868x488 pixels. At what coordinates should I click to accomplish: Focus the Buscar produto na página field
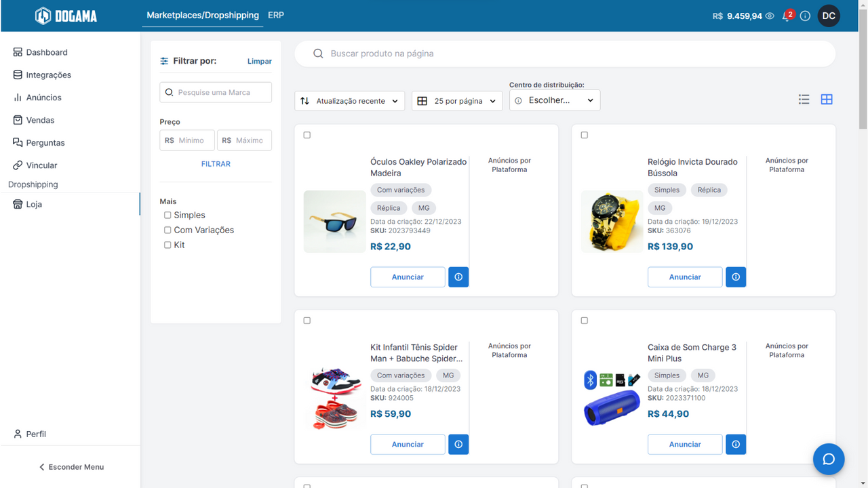[x=565, y=54]
